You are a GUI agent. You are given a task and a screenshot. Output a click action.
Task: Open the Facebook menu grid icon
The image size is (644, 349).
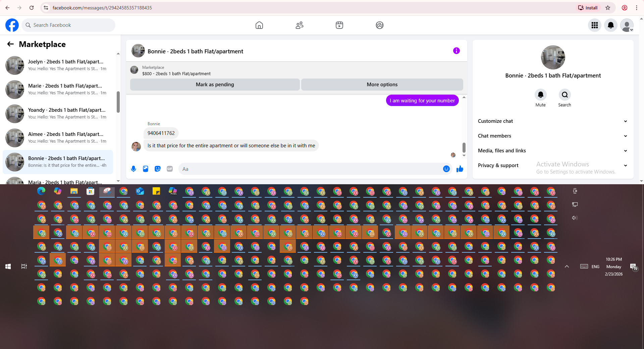tap(595, 25)
